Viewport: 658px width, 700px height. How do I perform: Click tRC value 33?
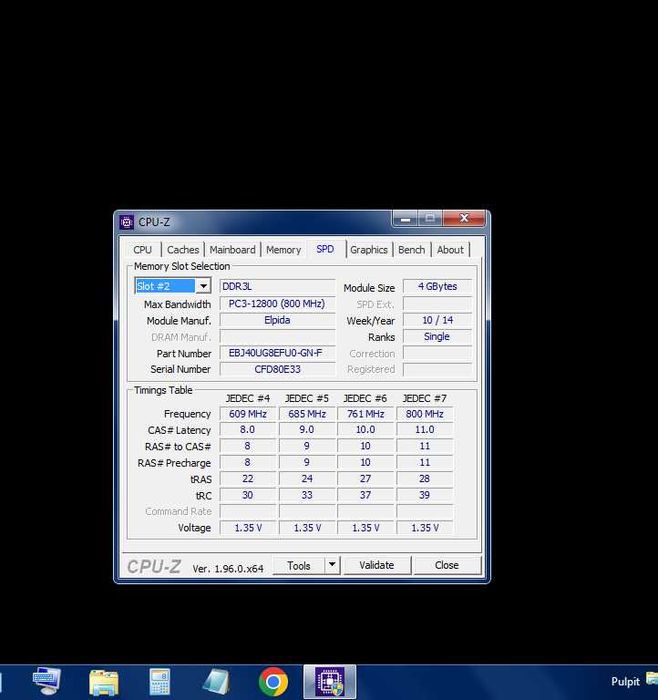click(x=307, y=495)
